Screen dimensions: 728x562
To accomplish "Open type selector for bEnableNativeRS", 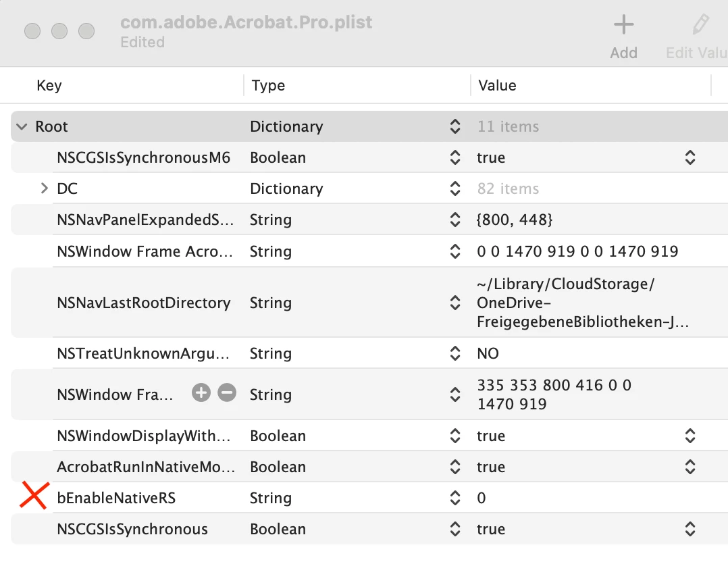I will (455, 498).
